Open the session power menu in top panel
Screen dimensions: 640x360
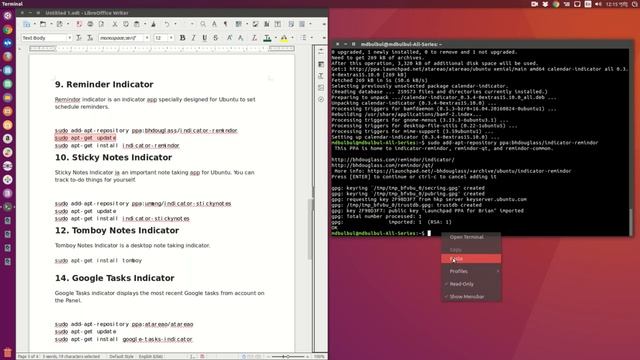(x=636, y=4)
